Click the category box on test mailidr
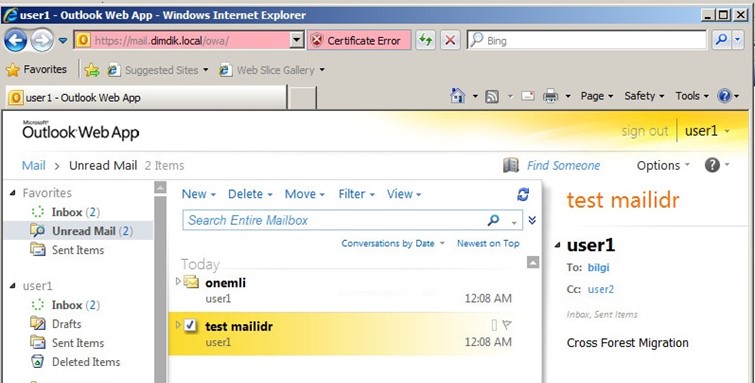 pyautogui.click(x=494, y=326)
